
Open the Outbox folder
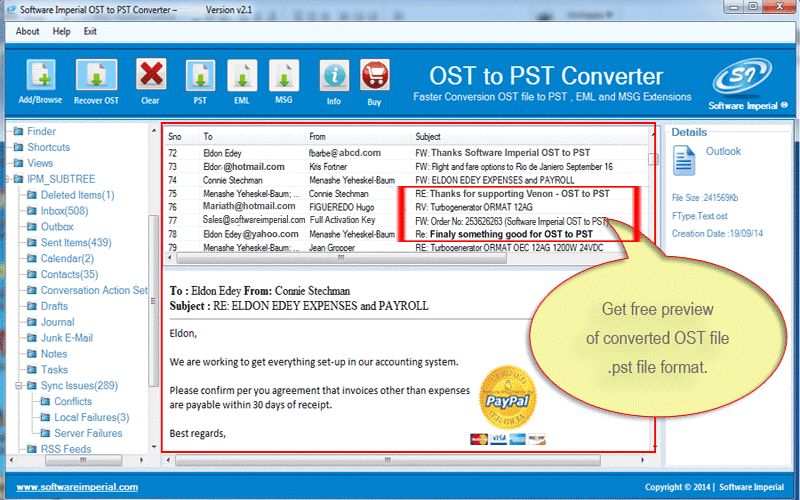tap(57, 227)
